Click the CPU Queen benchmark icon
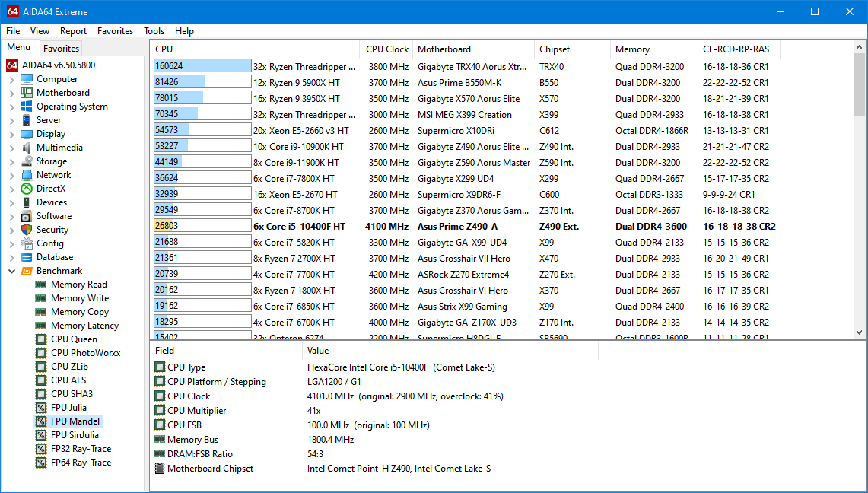This screenshot has height=493, width=868. pos(41,339)
